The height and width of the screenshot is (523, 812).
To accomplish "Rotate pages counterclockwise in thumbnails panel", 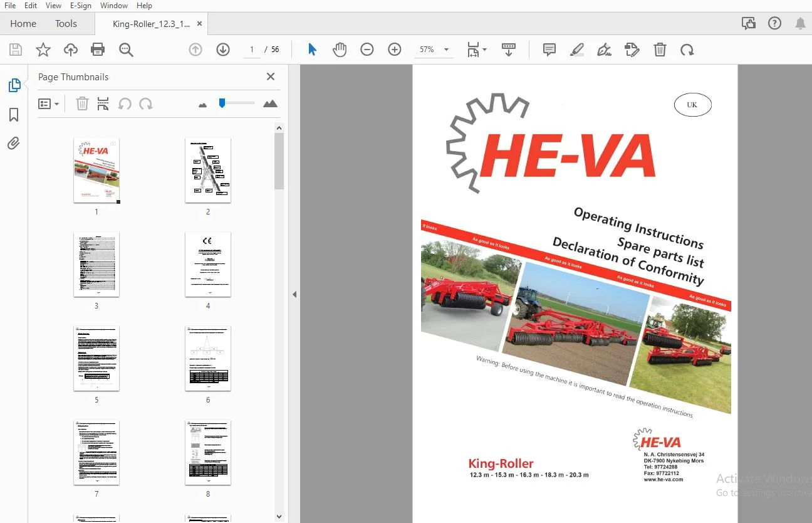I will (125, 104).
